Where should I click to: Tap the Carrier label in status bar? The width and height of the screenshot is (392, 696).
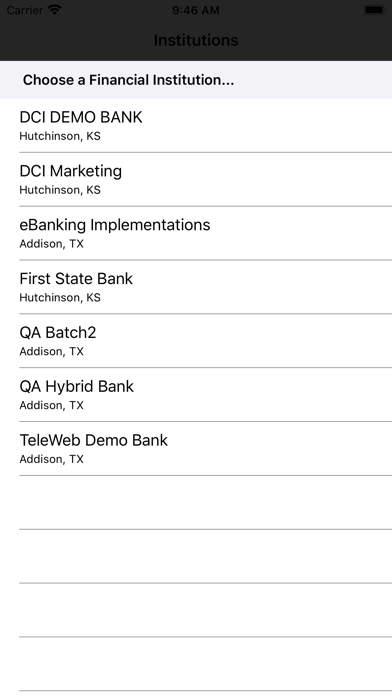pyautogui.click(x=25, y=10)
